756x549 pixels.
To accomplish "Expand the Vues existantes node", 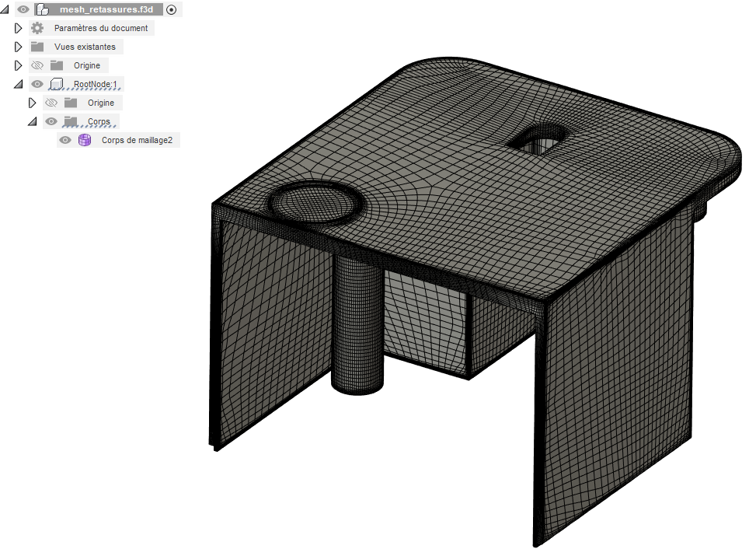I will tap(19, 47).
